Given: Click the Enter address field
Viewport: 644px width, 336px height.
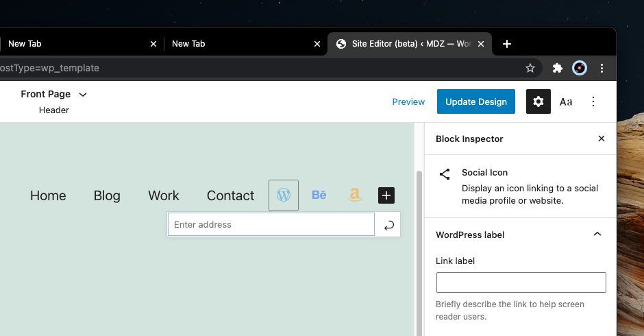Looking at the screenshot, I should pyautogui.click(x=271, y=224).
